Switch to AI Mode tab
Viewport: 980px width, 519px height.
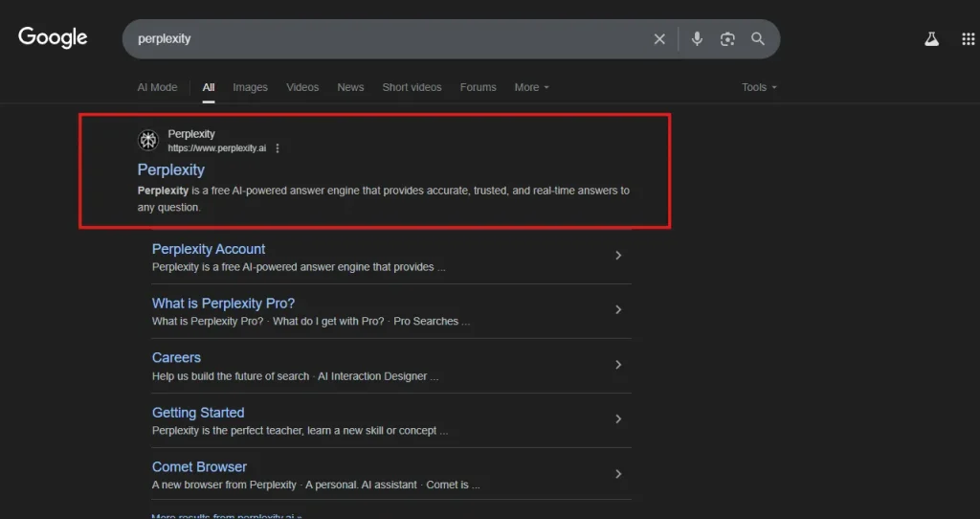click(x=158, y=87)
